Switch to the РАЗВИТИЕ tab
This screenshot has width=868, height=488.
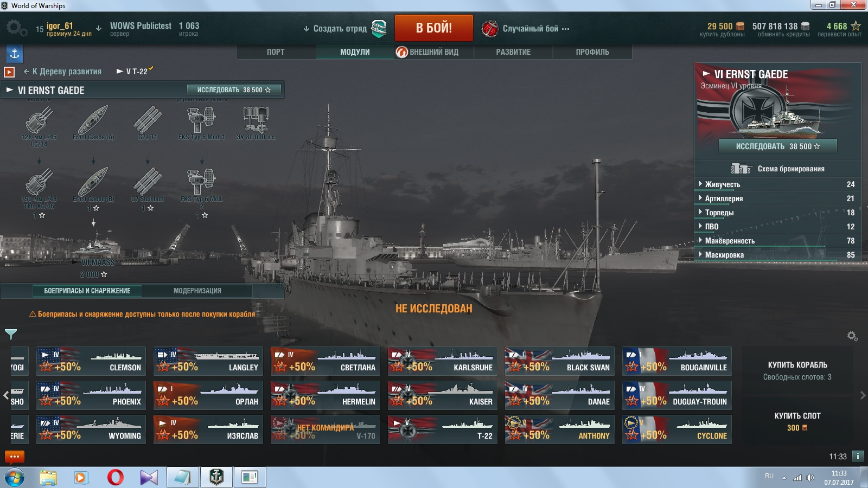(x=513, y=52)
